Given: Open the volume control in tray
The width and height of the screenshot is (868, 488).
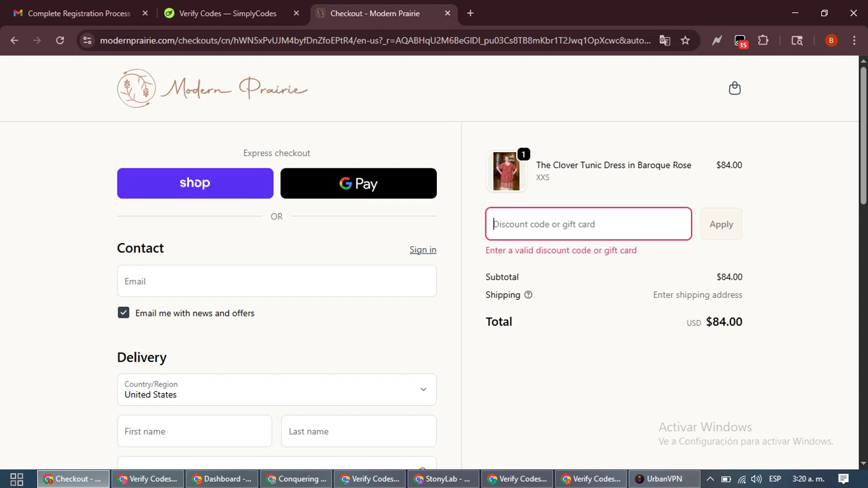Looking at the screenshot, I should tap(756, 479).
